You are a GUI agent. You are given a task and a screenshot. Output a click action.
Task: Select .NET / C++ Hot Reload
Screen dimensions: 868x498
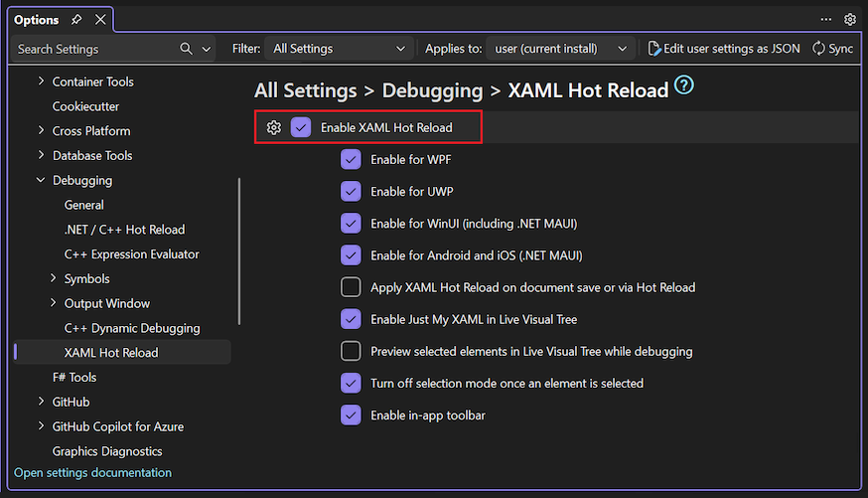tap(124, 230)
